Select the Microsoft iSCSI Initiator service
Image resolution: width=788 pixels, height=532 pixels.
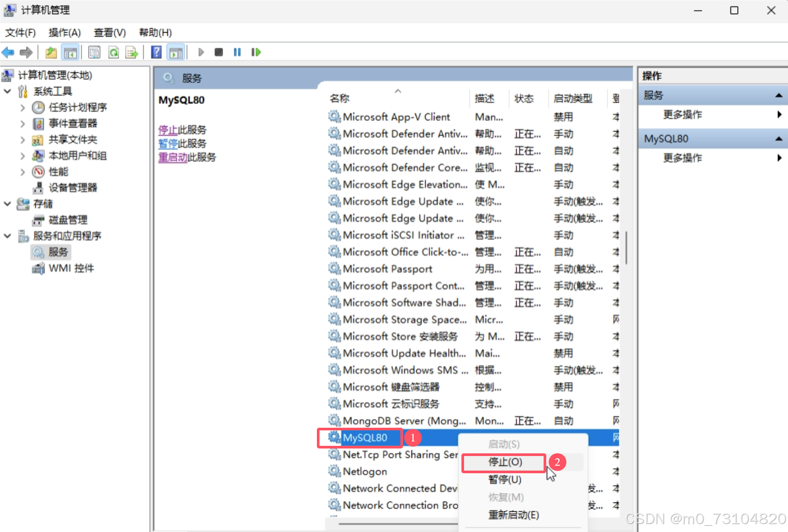pos(473,236)
